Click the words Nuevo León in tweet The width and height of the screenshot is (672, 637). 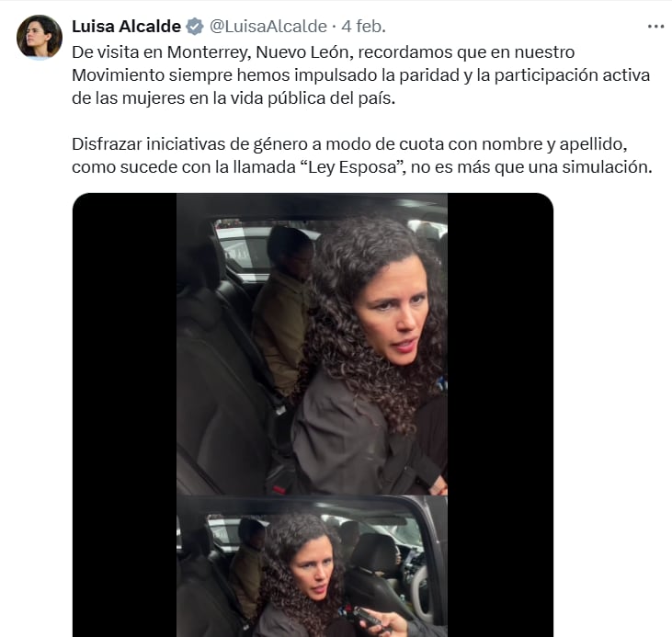pos(304,52)
